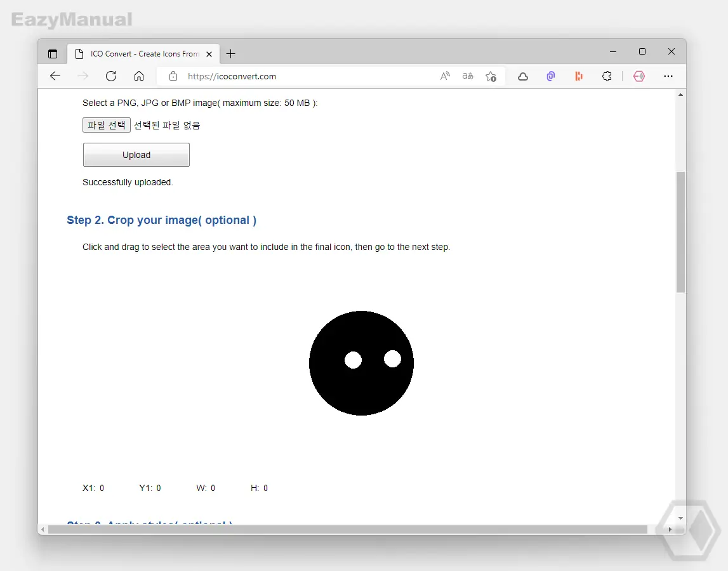Screen dimensions: 728x571
Task: Select the ICO Convert browser tab
Action: pos(144,54)
